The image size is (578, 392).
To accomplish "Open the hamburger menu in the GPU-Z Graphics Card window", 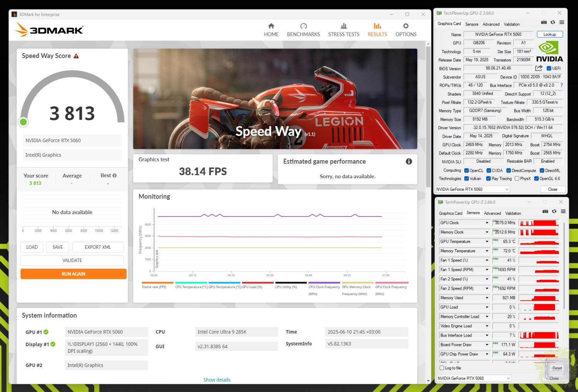I will [x=562, y=22].
